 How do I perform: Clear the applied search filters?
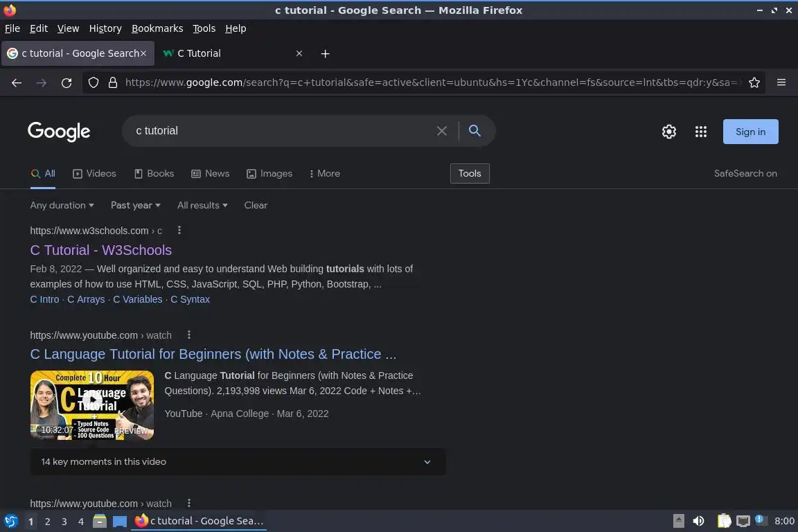coord(256,205)
